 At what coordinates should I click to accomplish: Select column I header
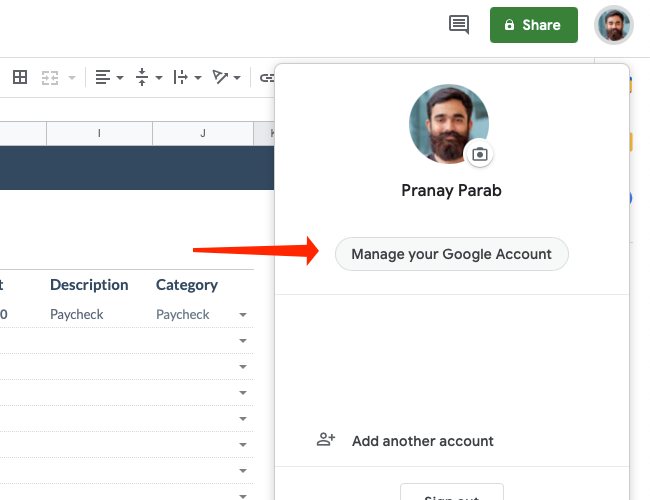(99, 134)
